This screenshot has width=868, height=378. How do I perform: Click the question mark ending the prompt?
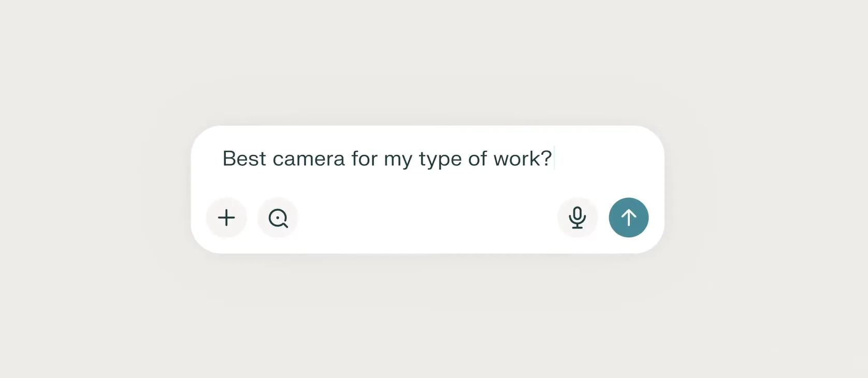click(x=546, y=158)
